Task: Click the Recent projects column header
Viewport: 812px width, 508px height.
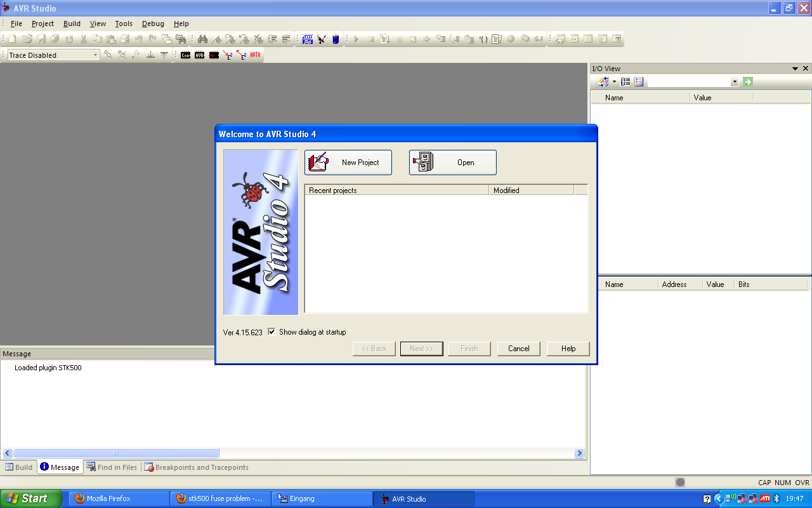Action: 397,190
